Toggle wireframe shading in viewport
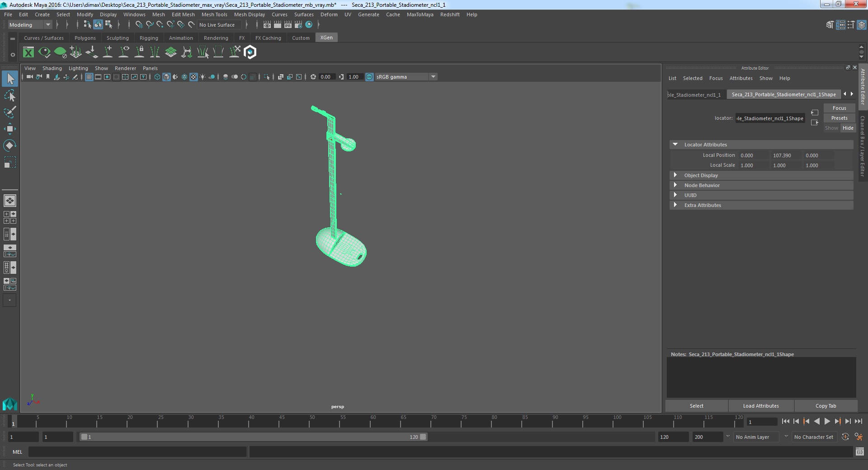 pyautogui.click(x=157, y=77)
